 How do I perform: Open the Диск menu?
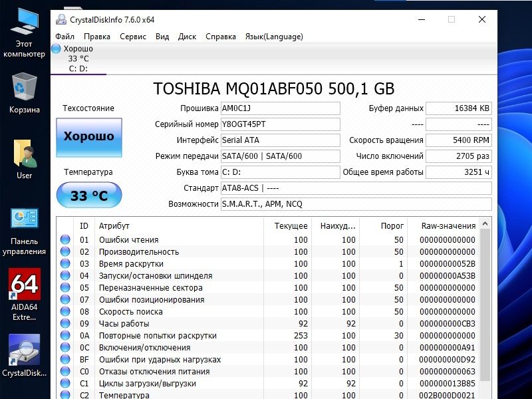(187, 37)
